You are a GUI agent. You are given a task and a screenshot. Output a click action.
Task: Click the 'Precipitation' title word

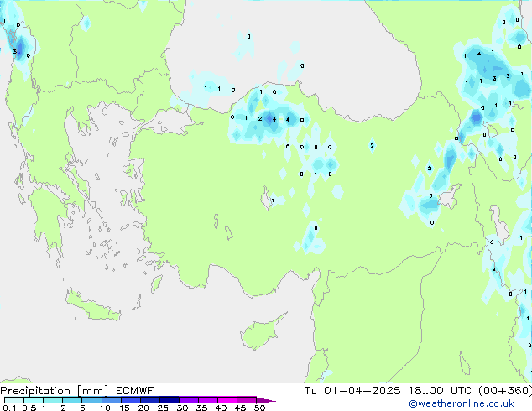pyautogui.click(x=35, y=391)
